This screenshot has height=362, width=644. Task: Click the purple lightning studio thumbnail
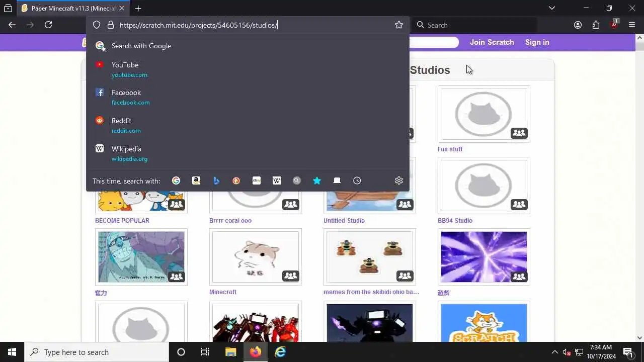[x=484, y=257]
